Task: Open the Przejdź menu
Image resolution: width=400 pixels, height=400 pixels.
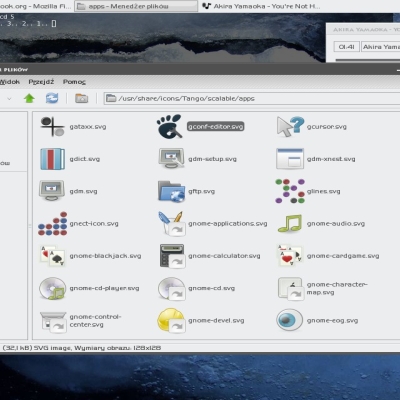Action: coord(41,82)
